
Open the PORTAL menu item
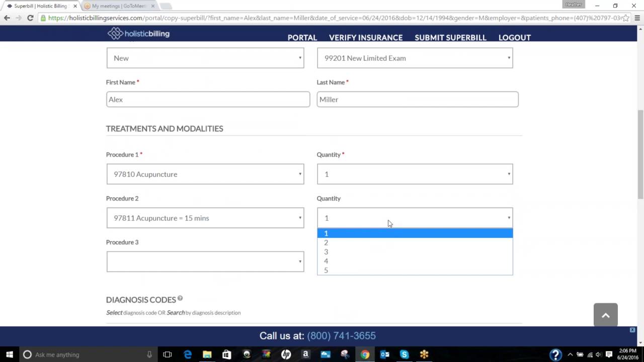click(302, 38)
